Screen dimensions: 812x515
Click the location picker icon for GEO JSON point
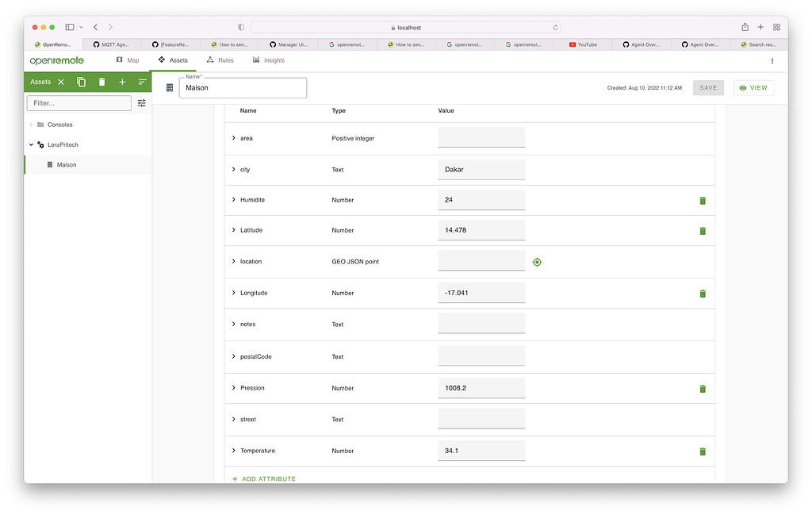point(537,262)
